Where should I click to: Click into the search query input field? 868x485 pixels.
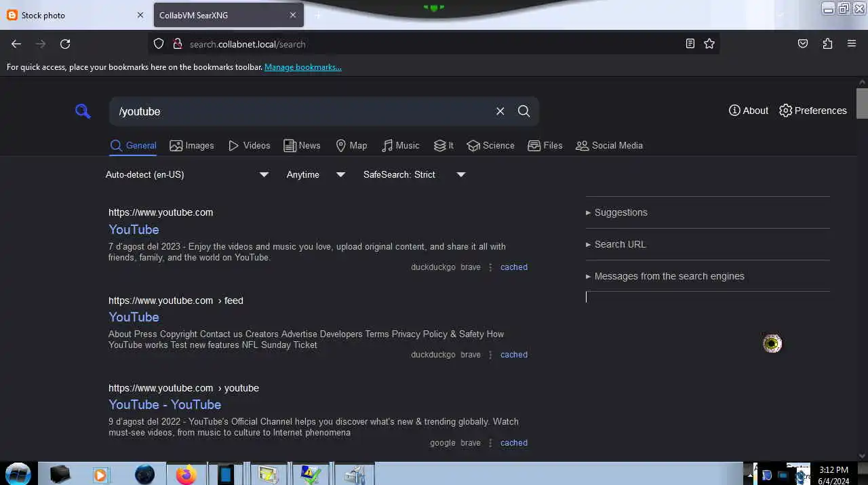click(303, 111)
